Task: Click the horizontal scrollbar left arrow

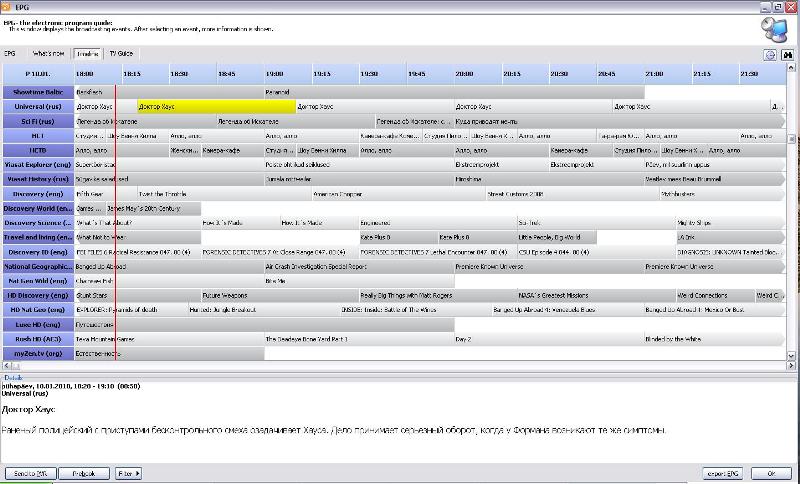Action: [x=7, y=366]
